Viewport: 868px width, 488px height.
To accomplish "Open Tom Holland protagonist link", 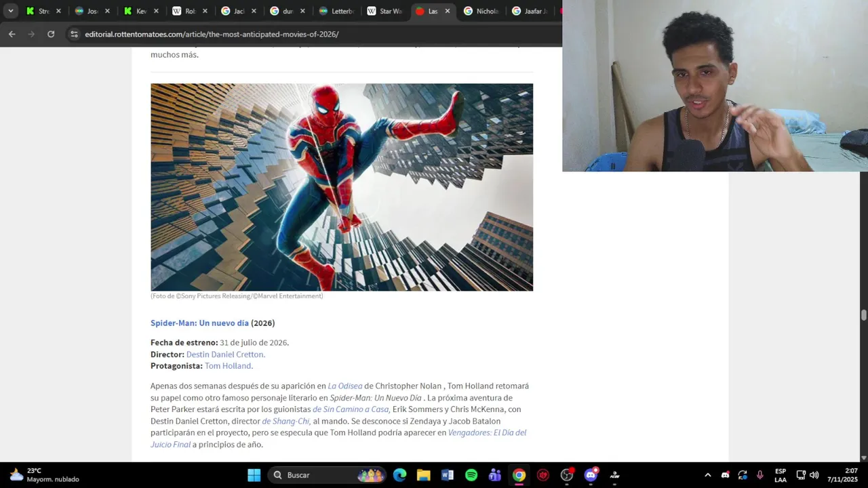I will (x=228, y=366).
